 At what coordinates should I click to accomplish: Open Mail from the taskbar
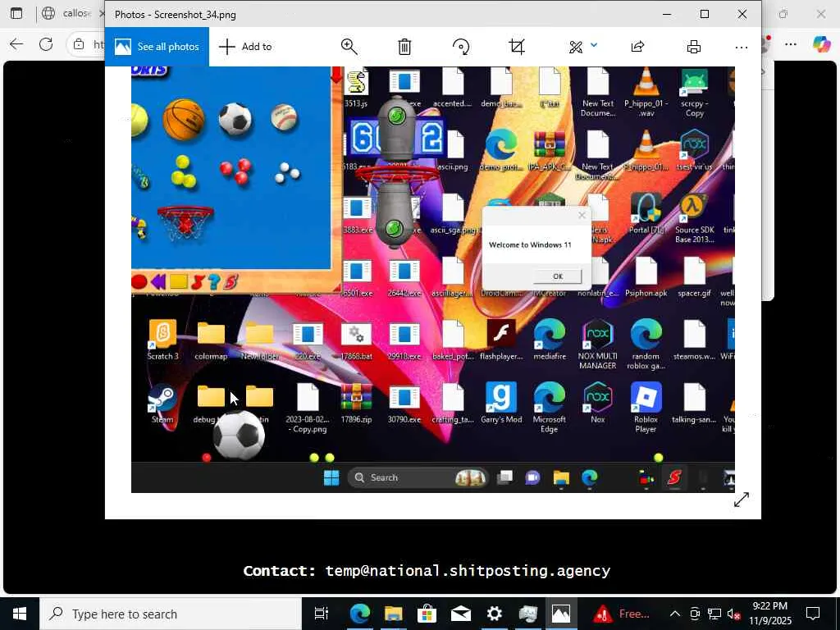461,614
